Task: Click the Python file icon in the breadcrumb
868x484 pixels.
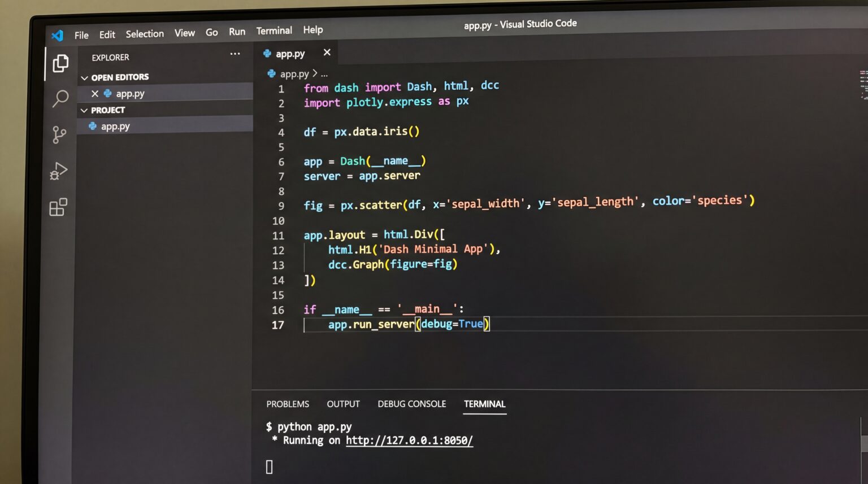Action: tap(271, 74)
